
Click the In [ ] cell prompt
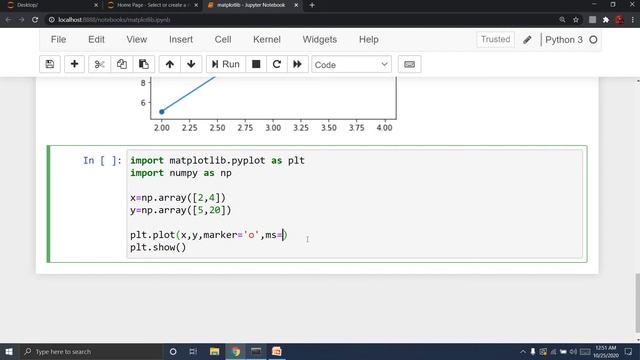[x=102, y=160]
